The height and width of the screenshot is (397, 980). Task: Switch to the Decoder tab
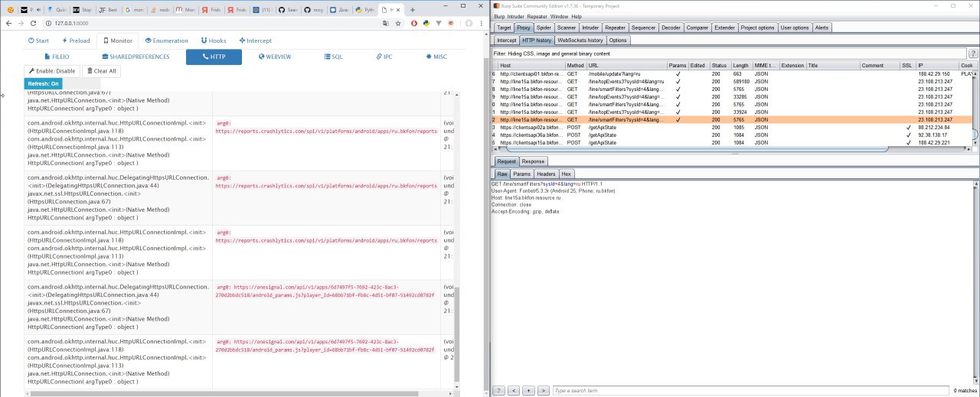[x=671, y=28]
